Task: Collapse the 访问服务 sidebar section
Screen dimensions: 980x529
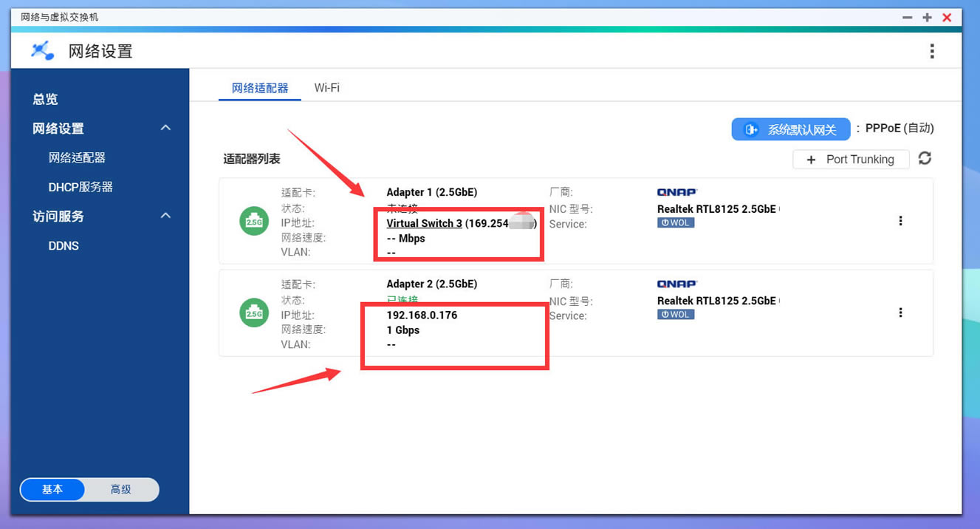Action: tap(165, 216)
